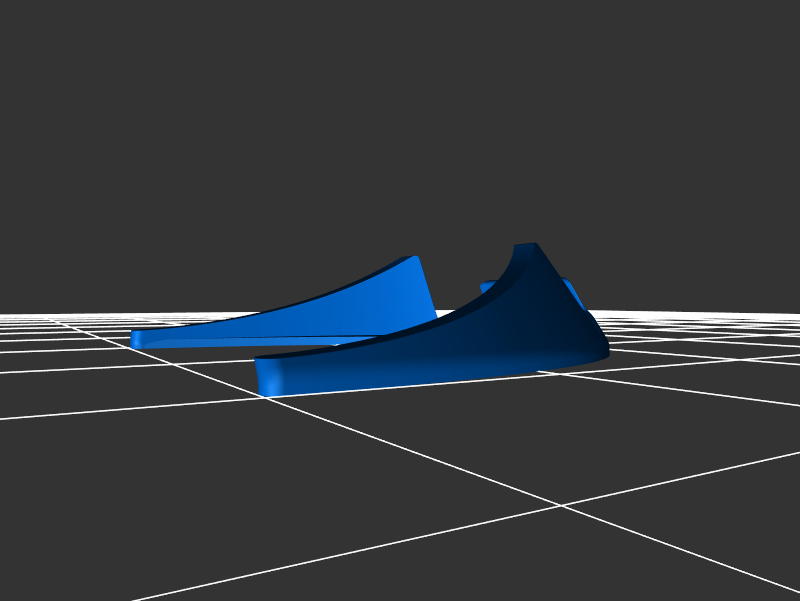
Task: Click the top tip of the light blue model
Action: click(413, 259)
